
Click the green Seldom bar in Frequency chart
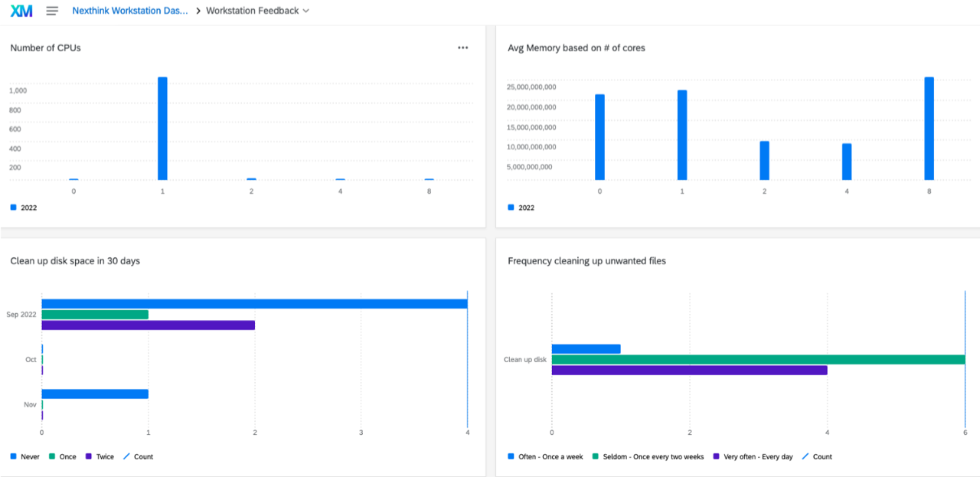coord(758,359)
